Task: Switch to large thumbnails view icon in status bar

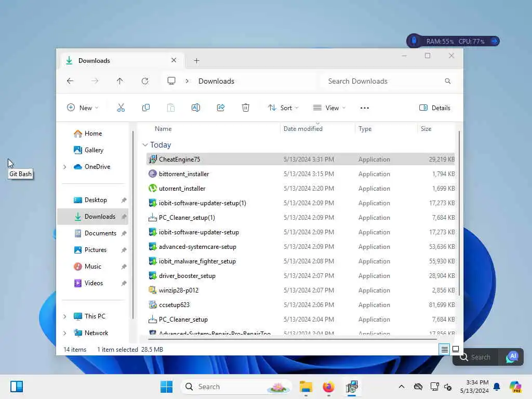Action: tap(456, 349)
